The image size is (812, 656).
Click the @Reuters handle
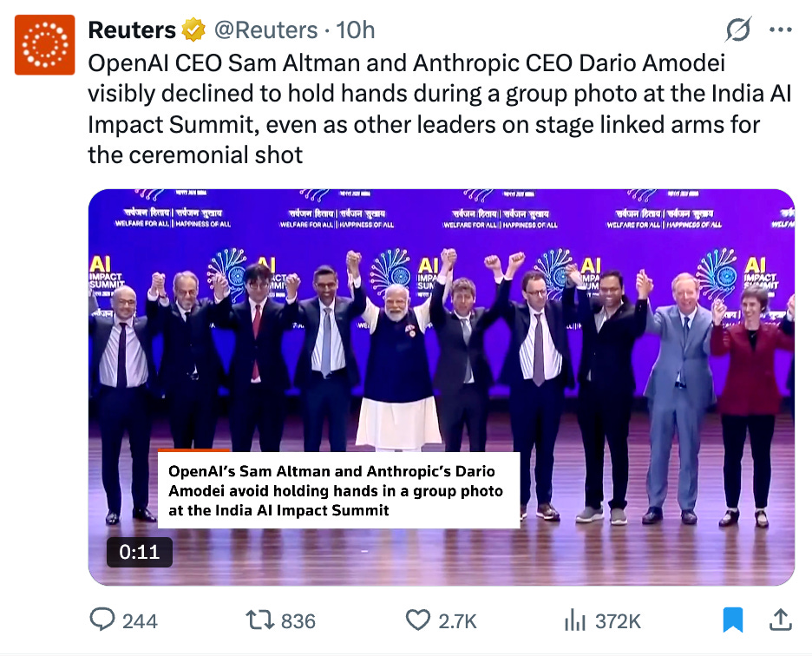click(x=265, y=30)
